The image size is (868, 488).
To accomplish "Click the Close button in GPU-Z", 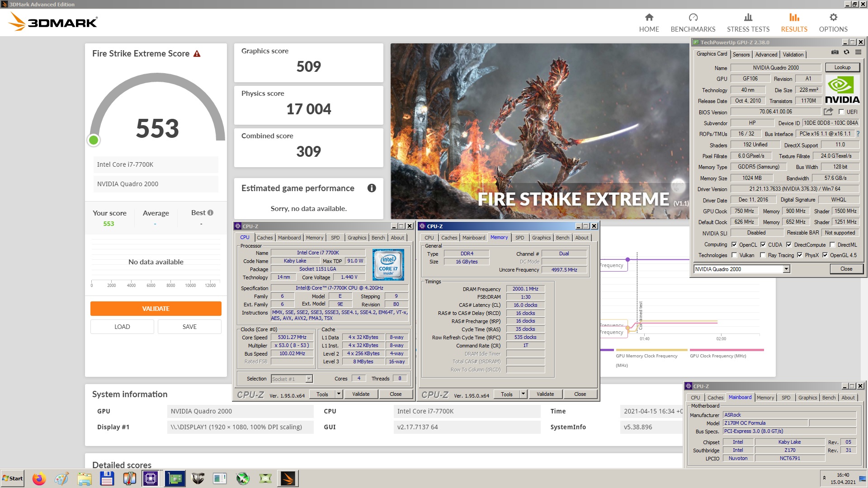I will tap(846, 269).
